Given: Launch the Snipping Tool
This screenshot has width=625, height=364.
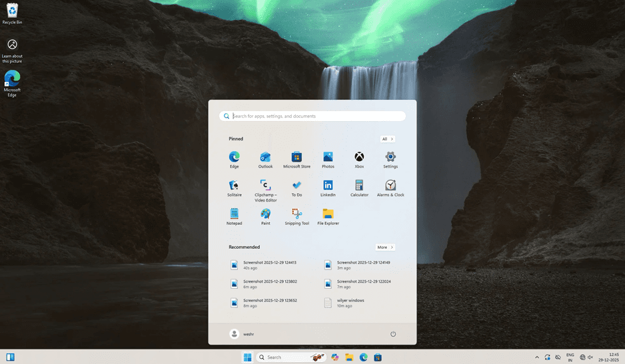Looking at the screenshot, I should 297,217.
